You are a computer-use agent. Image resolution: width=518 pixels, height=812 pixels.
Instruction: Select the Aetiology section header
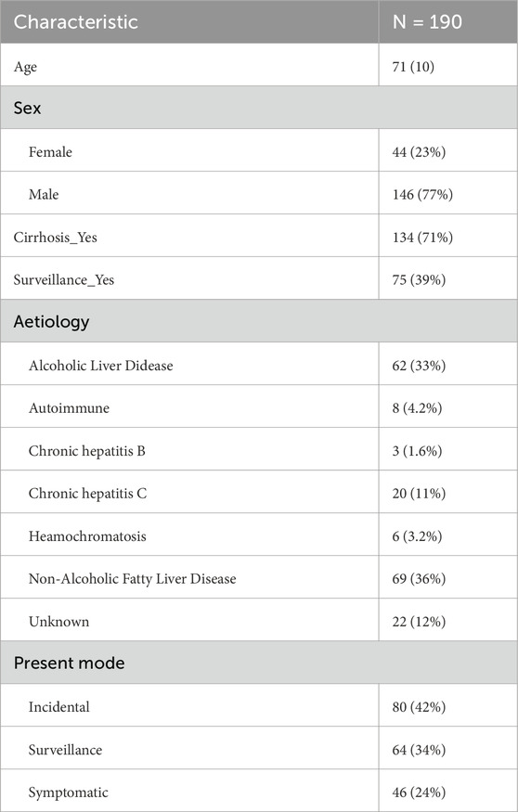pos(259,321)
